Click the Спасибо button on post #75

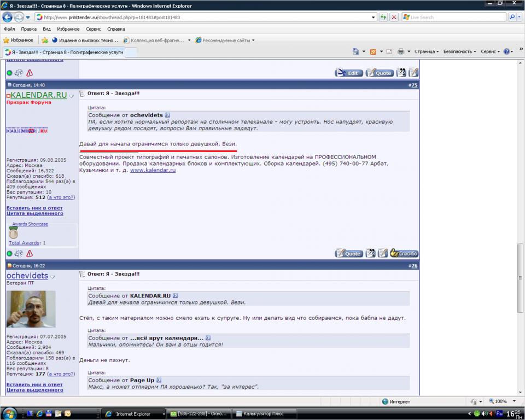coord(404,253)
